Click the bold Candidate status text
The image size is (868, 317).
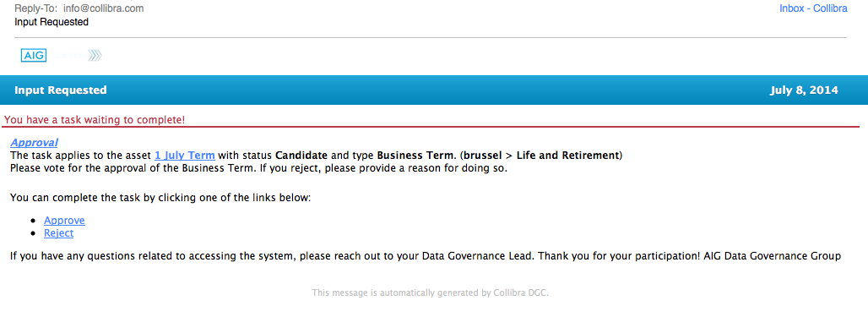pyautogui.click(x=301, y=156)
